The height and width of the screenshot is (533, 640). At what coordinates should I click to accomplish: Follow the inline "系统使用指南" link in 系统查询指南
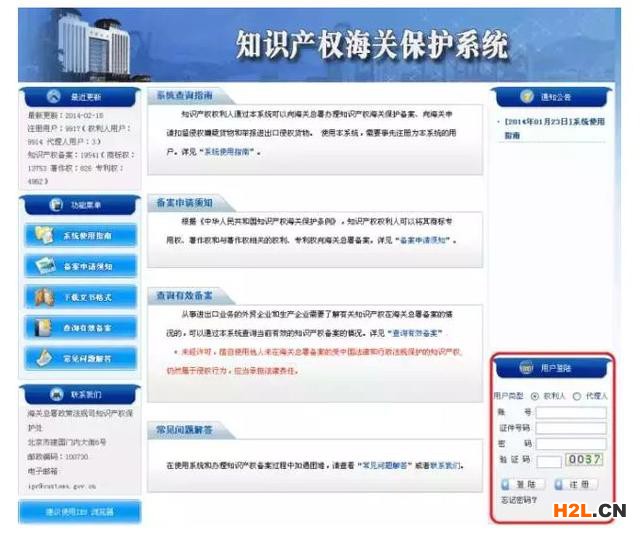click(229, 152)
